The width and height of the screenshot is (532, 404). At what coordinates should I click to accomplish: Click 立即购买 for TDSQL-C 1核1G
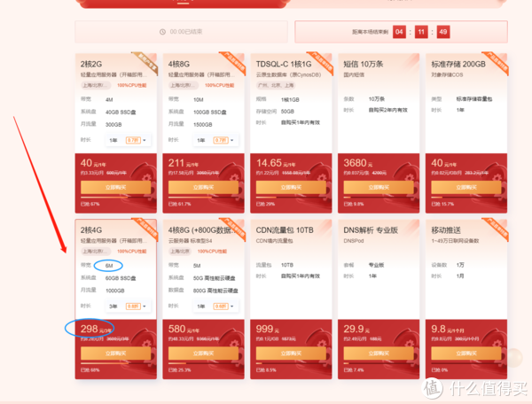click(x=291, y=188)
